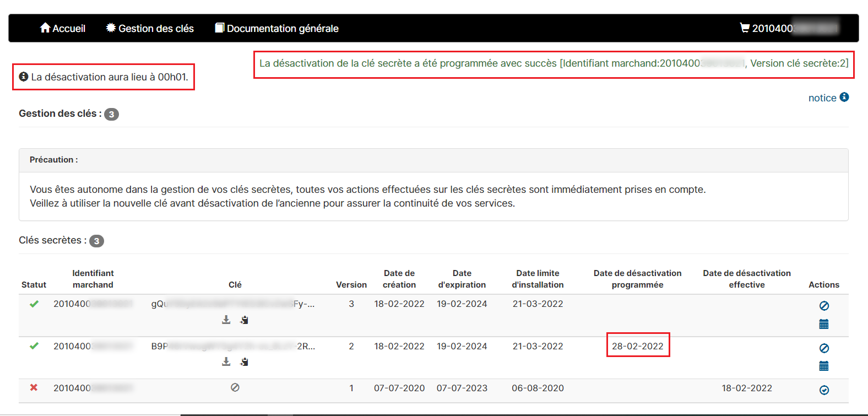
Task: Click the Identifiant marchand column header
Action: (93, 279)
